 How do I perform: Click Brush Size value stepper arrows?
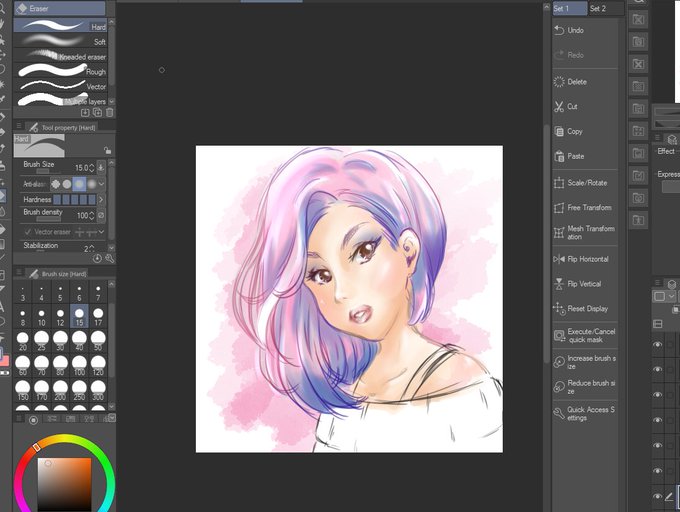coord(92,168)
